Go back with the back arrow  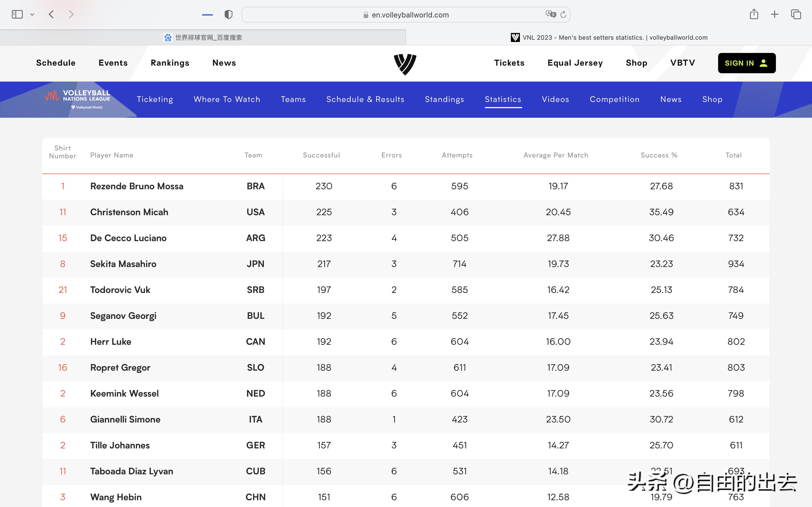pos(51,14)
